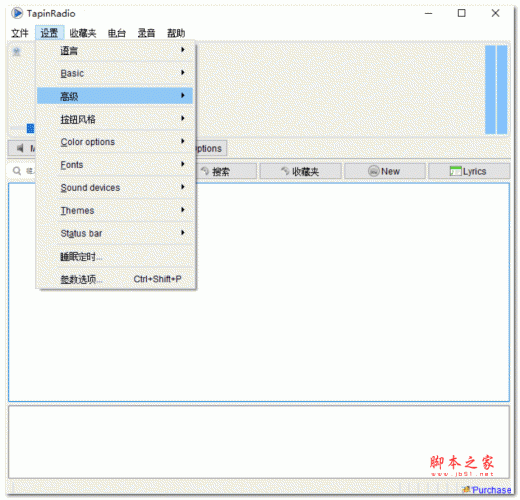
Task: Click the arrow beside Fonts
Action: click(x=183, y=164)
